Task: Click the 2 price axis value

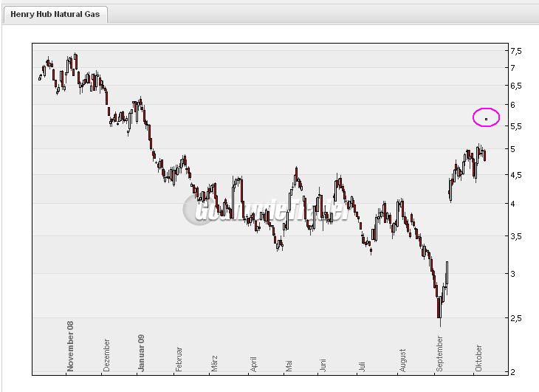Action: click(x=513, y=372)
